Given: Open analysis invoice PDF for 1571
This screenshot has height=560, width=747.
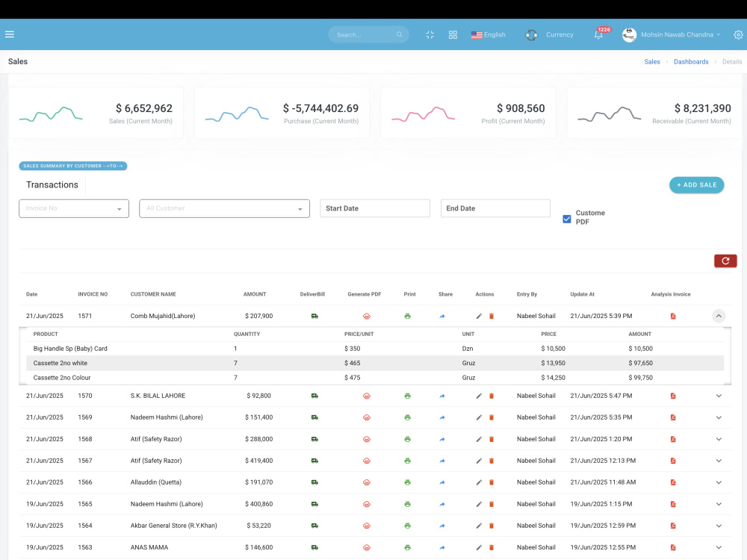Looking at the screenshot, I should (673, 316).
